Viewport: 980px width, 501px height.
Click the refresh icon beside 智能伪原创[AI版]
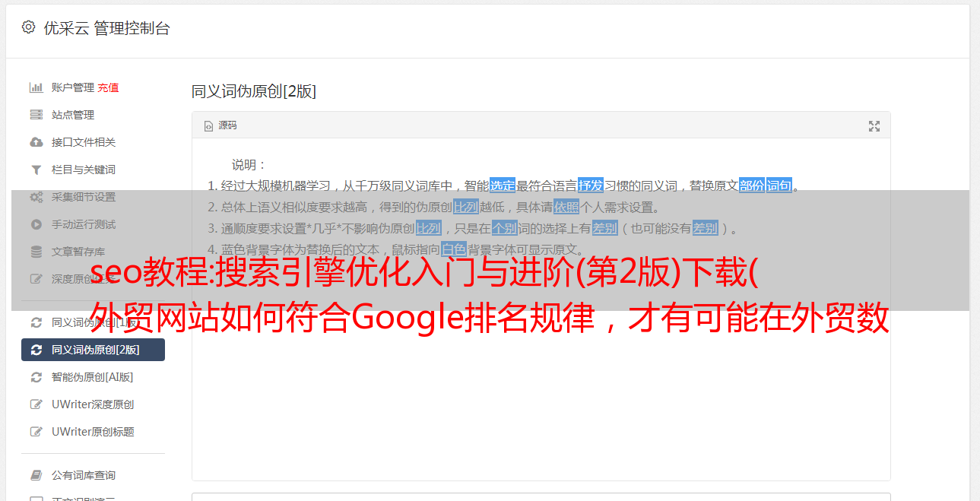36,377
